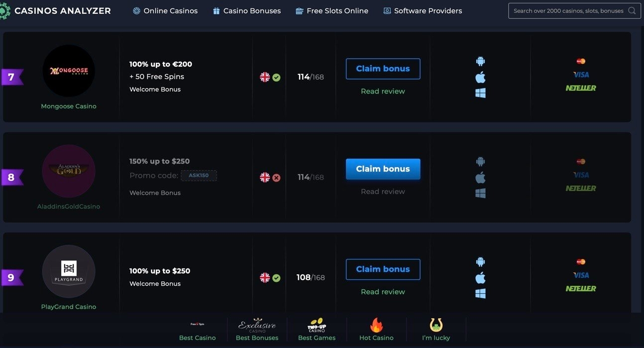This screenshot has height=348, width=644.
Task: Click the UK flag in AladdinsGold row
Action: (265, 177)
